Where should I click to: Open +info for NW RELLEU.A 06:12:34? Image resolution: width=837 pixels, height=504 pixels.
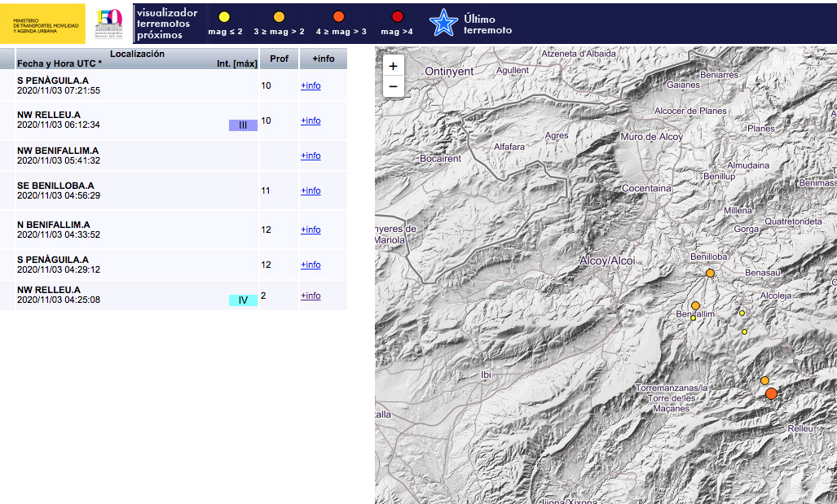311,121
